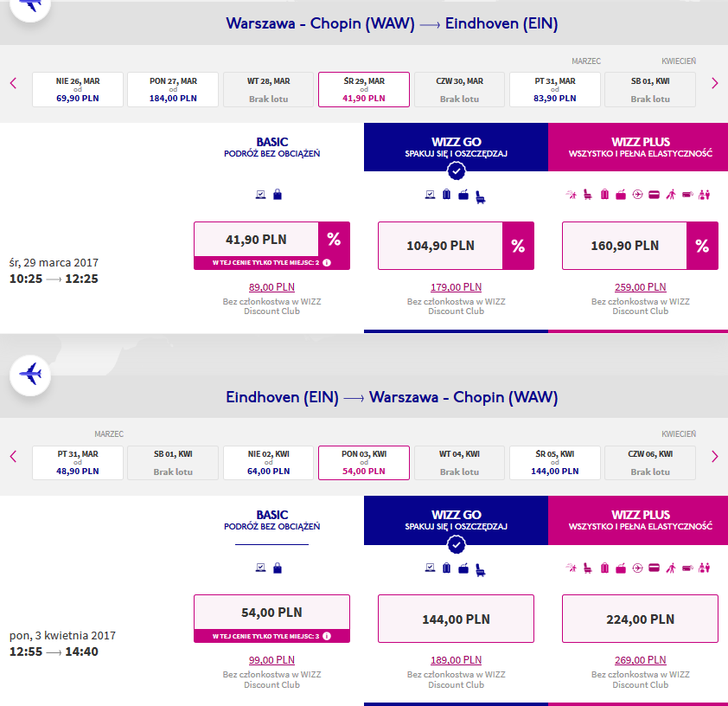Click the return WIZZ PLUS header
The height and width of the screenshot is (706, 728).
pos(638,520)
